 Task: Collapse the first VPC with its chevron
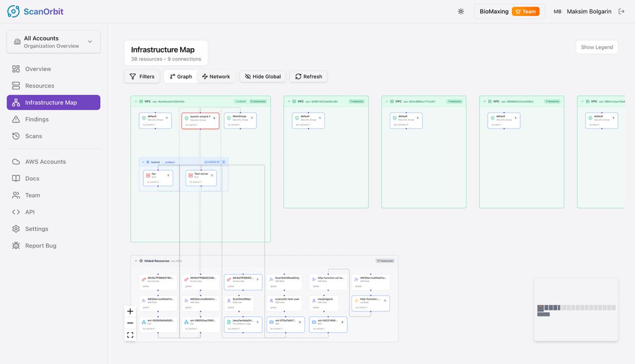pos(135,101)
